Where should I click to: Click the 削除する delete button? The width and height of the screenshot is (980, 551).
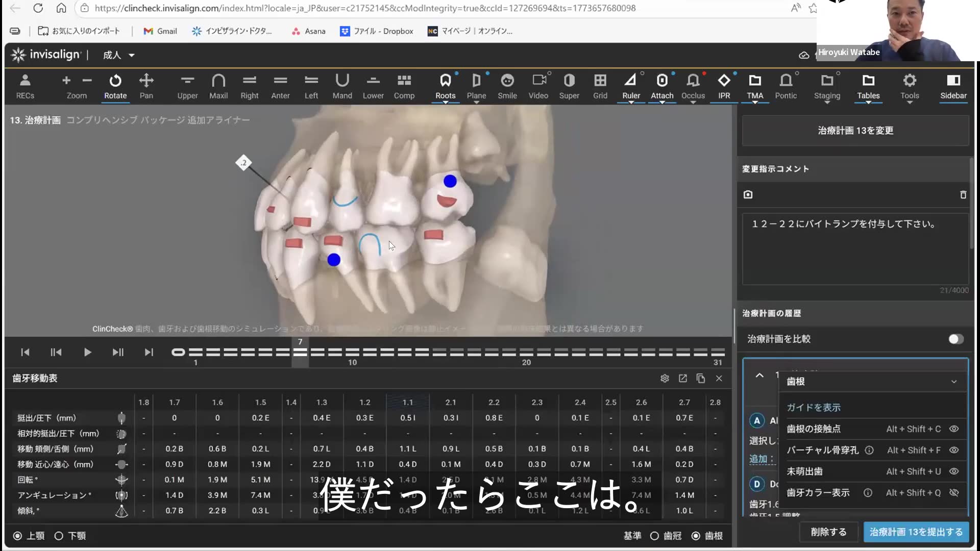point(828,532)
